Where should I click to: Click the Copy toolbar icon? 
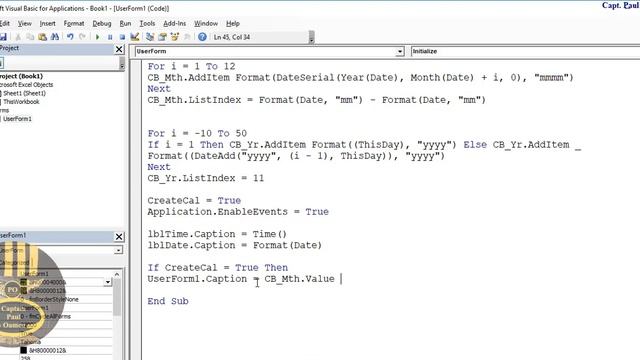click(x=30, y=37)
